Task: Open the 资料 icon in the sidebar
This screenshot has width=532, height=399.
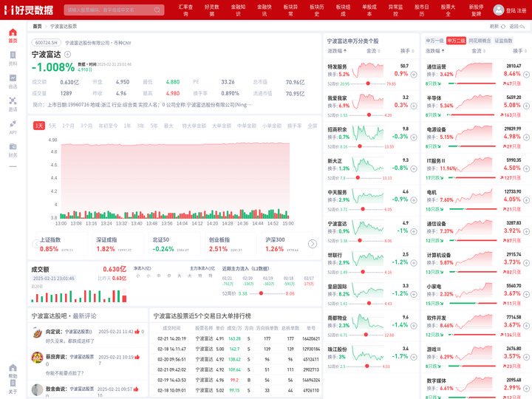Action: tap(13, 55)
